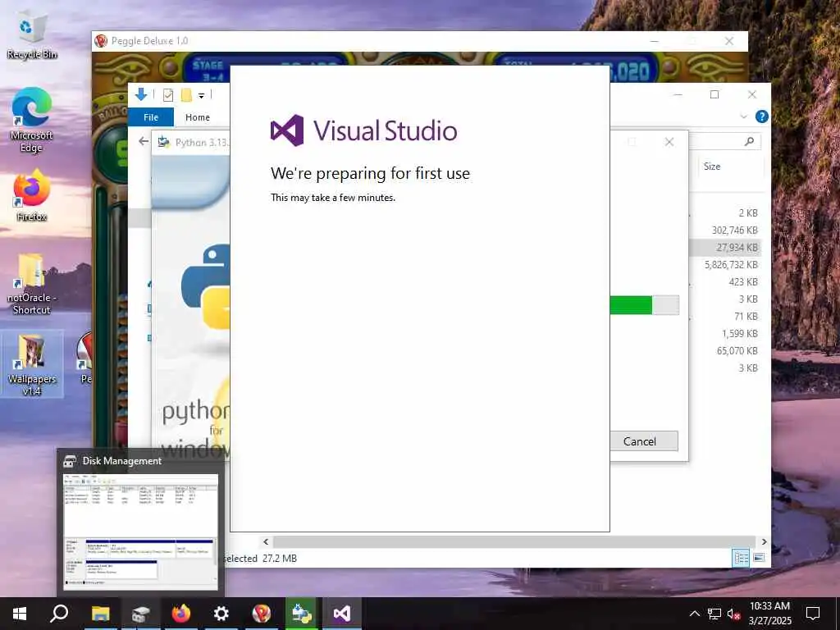840x630 pixels.
Task: Click the Peggle Deluxe title bar icon
Action: coord(101,41)
